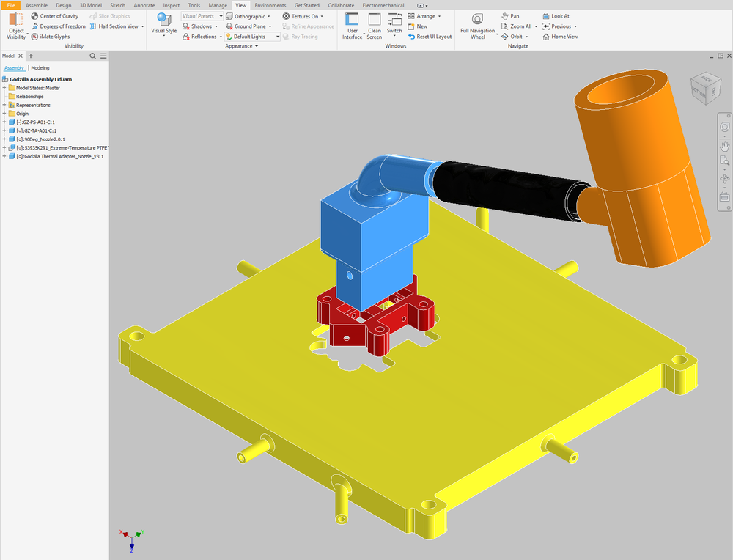Screen dimensions: 733x560
Task: Open the Assemble ribbon tab
Action: (x=37, y=5)
